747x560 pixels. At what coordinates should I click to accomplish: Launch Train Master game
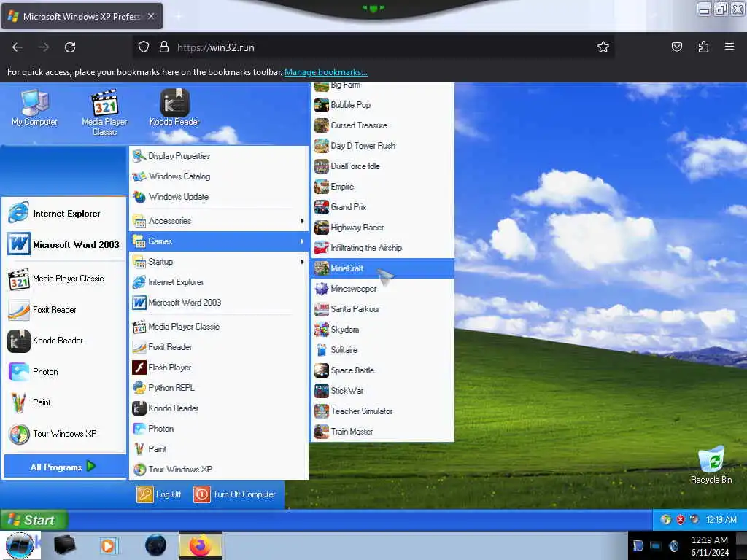click(382, 432)
